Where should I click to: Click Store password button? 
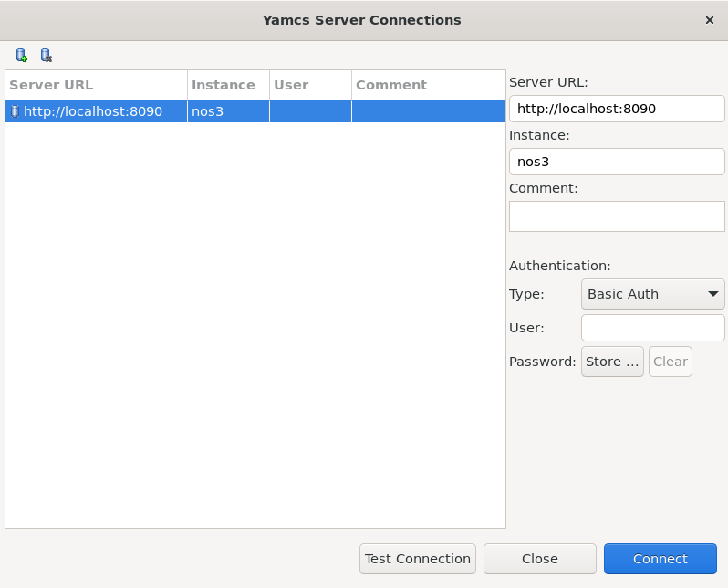tap(612, 362)
